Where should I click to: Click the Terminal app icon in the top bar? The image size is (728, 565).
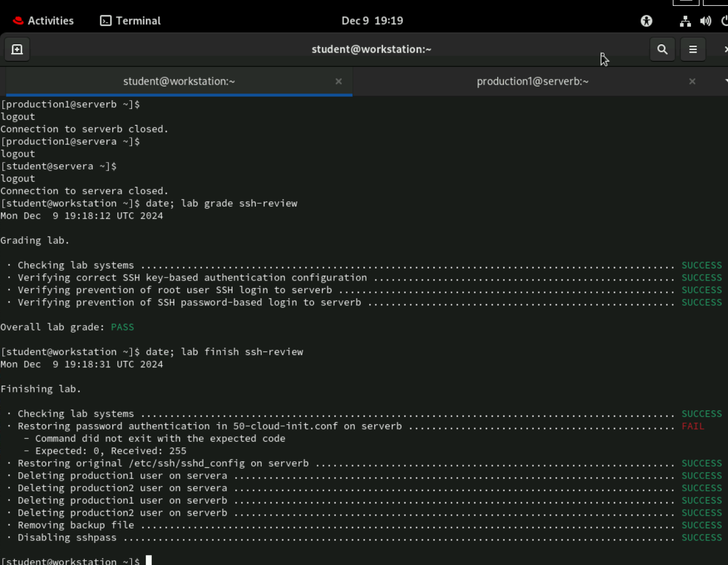[106, 21]
